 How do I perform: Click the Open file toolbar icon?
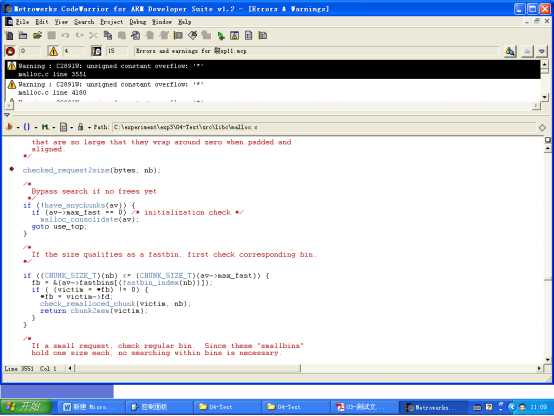pos(23,35)
